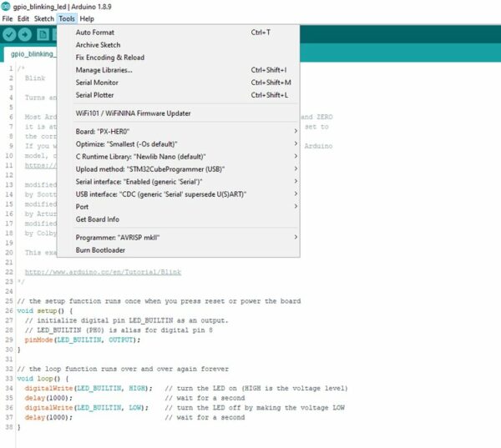501x448 pixels.
Task: Click the Upload arrow toolbar icon
Action: coord(26,34)
